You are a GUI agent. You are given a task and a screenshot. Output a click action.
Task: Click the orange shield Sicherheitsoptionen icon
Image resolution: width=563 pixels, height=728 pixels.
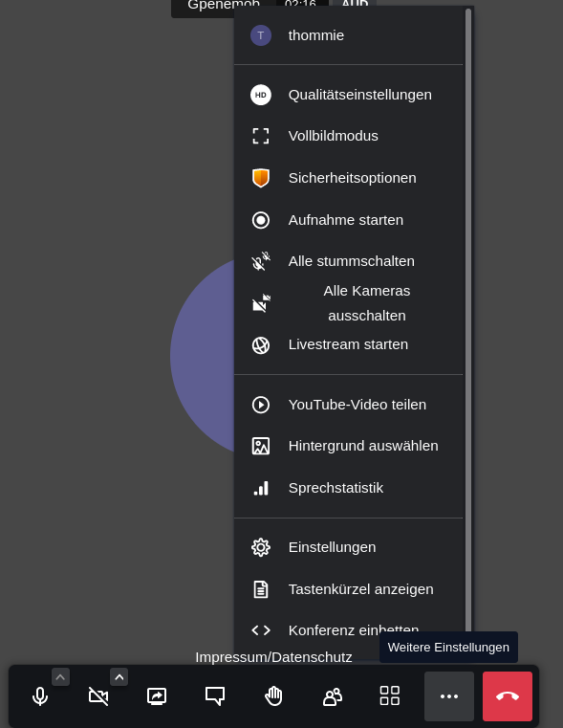[261, 178]
